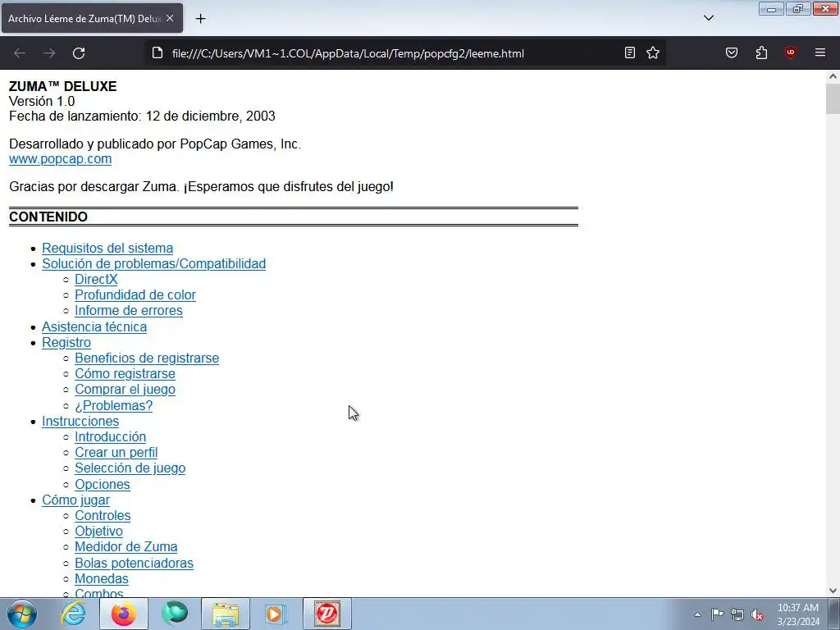Reload the page with the refresh icon

[x=79, y=53]
